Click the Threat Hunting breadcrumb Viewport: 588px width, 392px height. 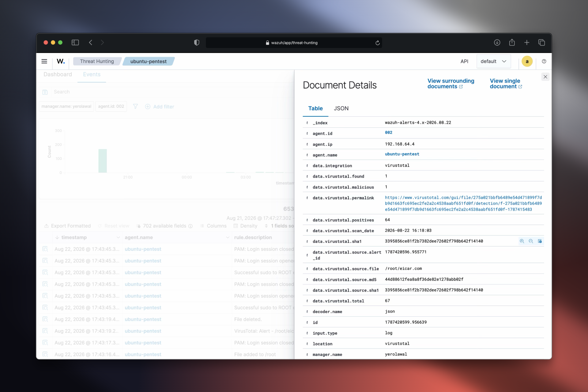(97, 61)
